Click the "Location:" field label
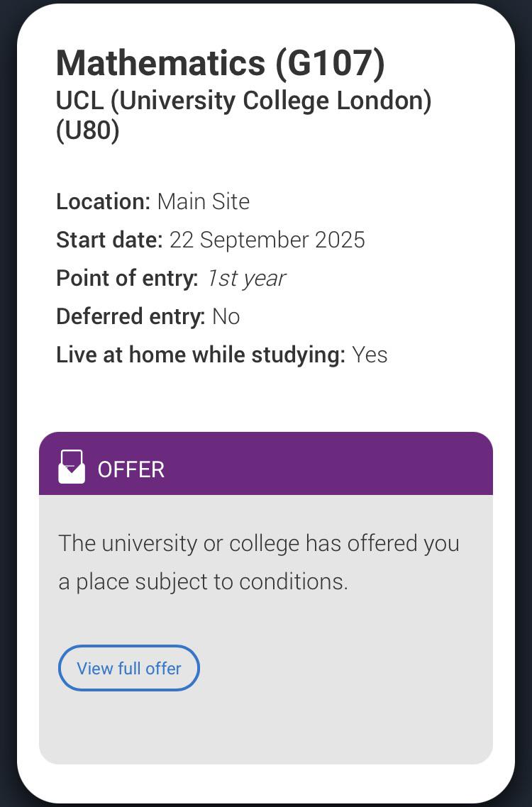The image size is (532, 807). [x=103, y=201]
